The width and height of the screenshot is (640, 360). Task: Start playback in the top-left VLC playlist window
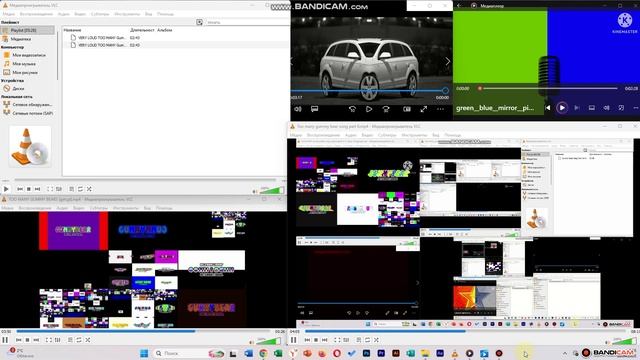(x=6, y=189)
